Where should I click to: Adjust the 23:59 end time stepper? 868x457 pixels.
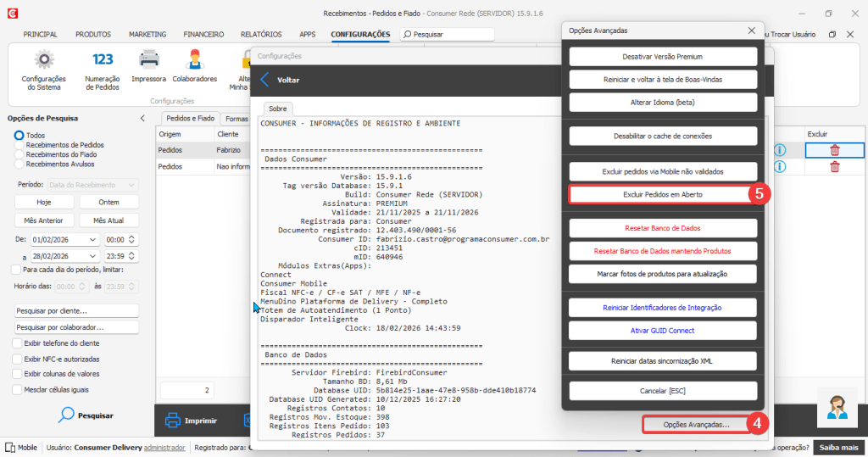click(x=131, y=256)
